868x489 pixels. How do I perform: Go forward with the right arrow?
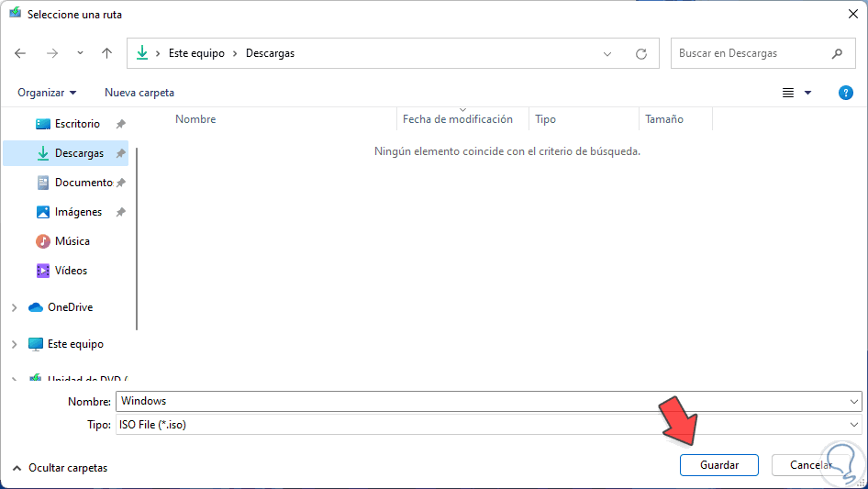pos(52,53)
